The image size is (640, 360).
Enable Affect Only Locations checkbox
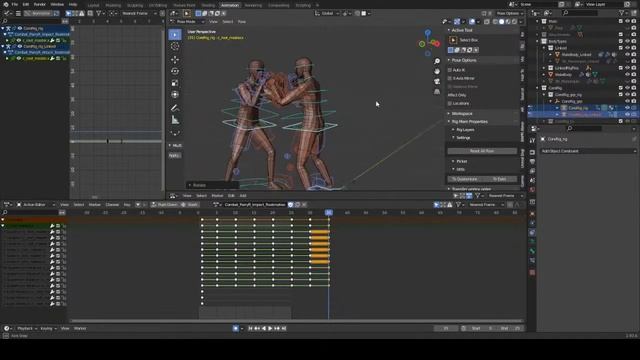(x=450, y=103)
